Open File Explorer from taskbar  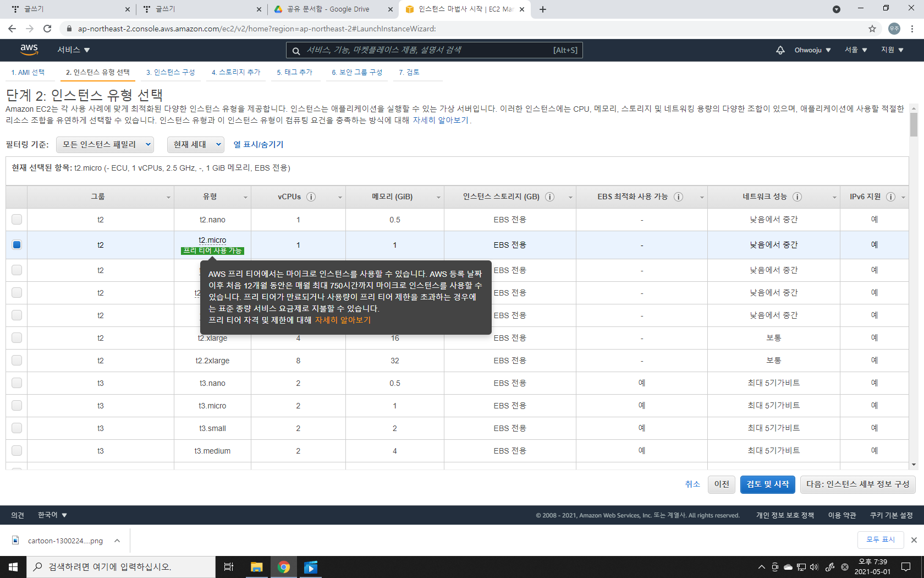(256, 567)
